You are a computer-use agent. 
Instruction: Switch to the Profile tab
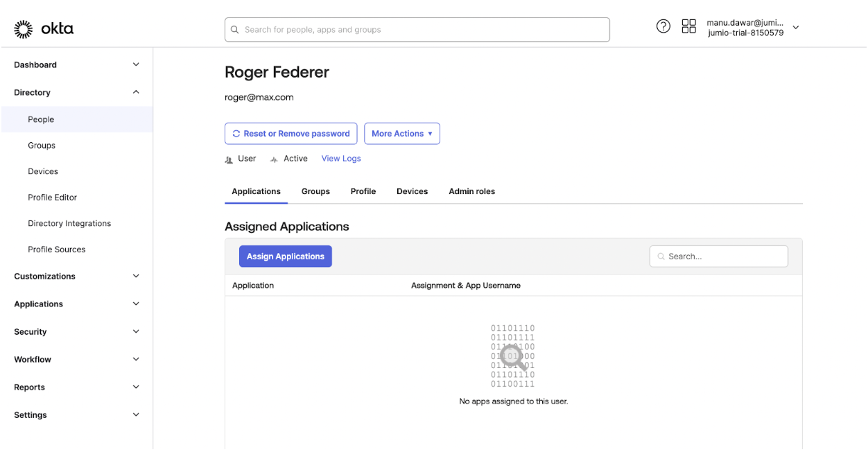pyautogui.click(x=363, y=191)
